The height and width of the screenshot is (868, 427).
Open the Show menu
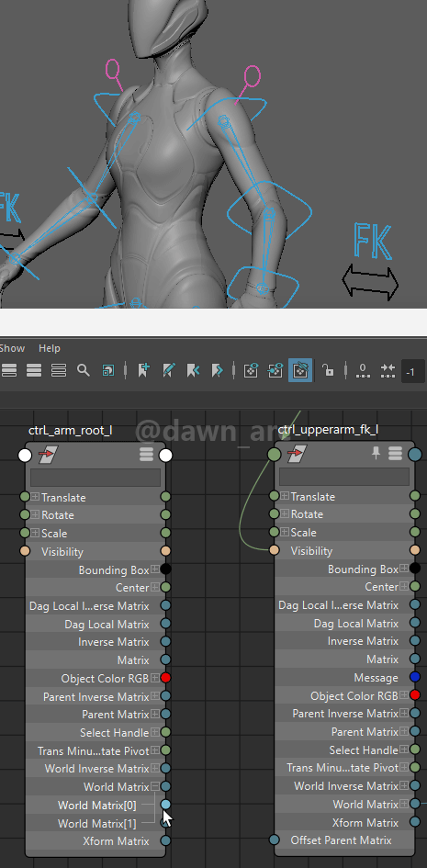click(12, 348)
